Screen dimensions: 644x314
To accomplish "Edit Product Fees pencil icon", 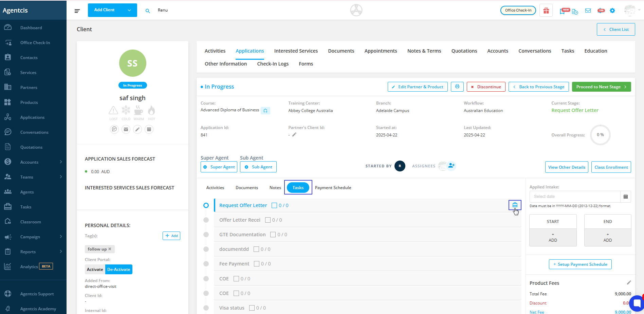I will (629, 283).
